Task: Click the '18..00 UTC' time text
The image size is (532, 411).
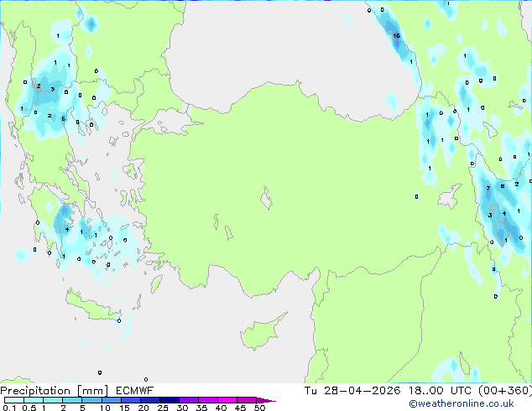Action: [x=440, y=391]
